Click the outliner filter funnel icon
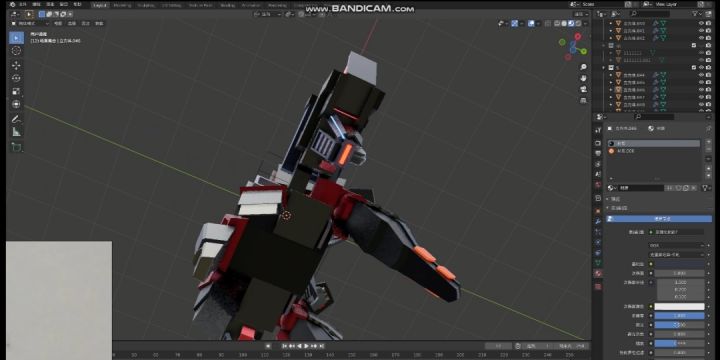The width and height of the screenshot is (720, 360). [x=695, y=14]
